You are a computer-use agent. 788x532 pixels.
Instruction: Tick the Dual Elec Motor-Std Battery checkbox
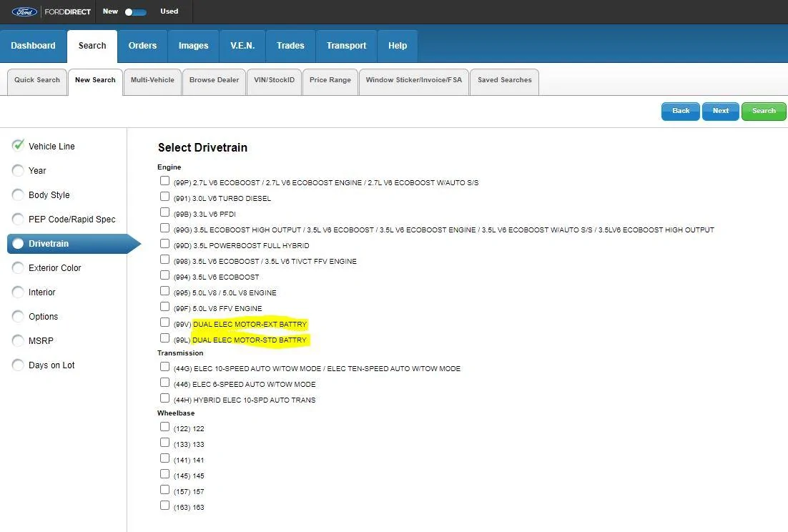tap(165, 338)
